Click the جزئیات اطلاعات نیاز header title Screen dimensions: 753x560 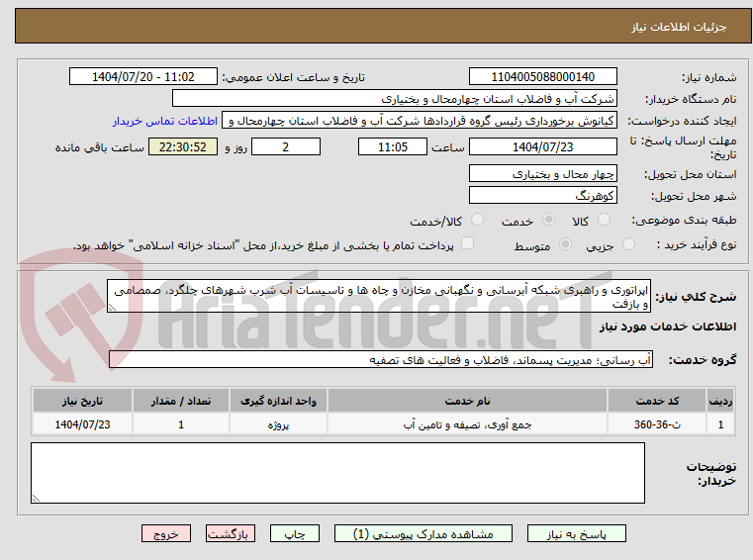[679, 27]
